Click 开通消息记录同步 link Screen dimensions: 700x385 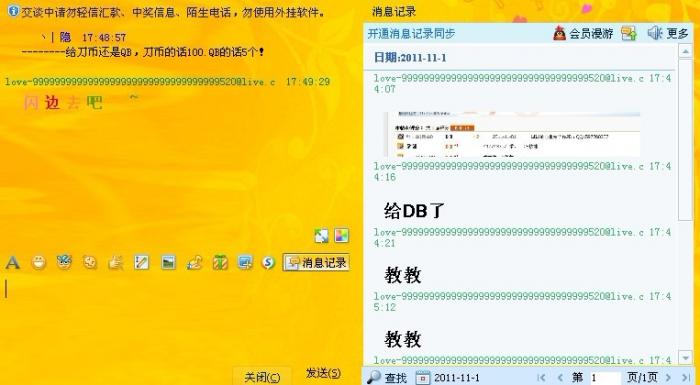click(411, 33)
